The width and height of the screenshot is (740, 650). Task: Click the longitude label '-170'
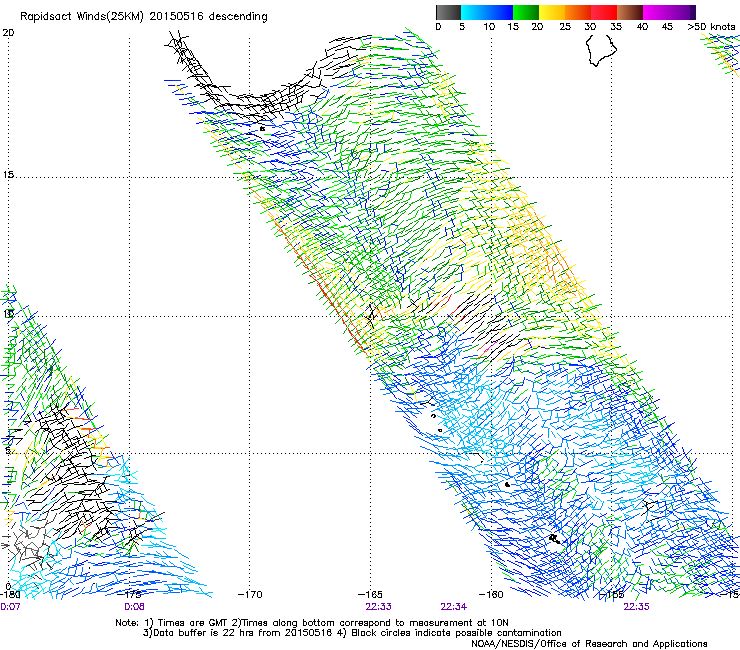point(250,594)
